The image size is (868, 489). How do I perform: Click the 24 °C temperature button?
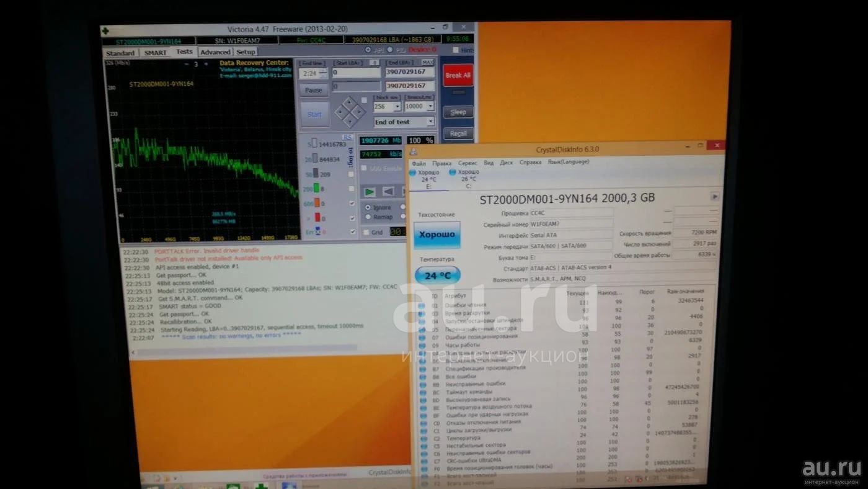pyautogui.click(x=437, y=276)
